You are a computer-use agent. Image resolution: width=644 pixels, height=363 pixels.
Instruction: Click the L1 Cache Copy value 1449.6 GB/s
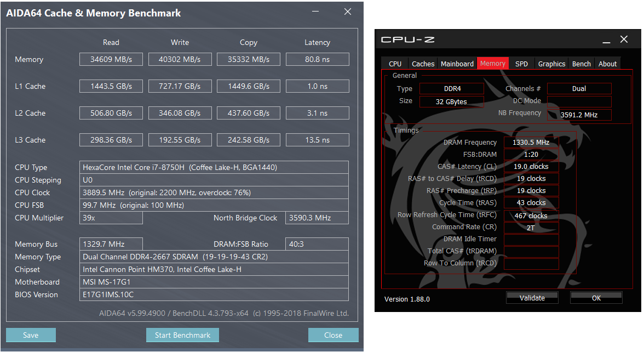click(249, 86)
